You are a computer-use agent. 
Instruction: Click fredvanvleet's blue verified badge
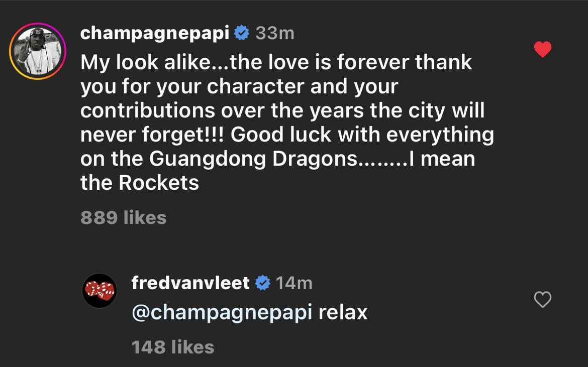click(x=263, y=283)
